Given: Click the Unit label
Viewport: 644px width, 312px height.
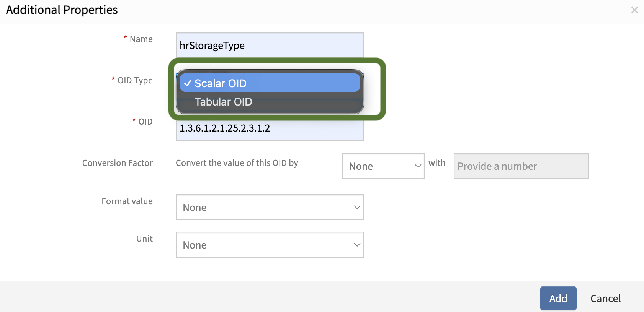Looking at the screenshot, I should (144, 239).
